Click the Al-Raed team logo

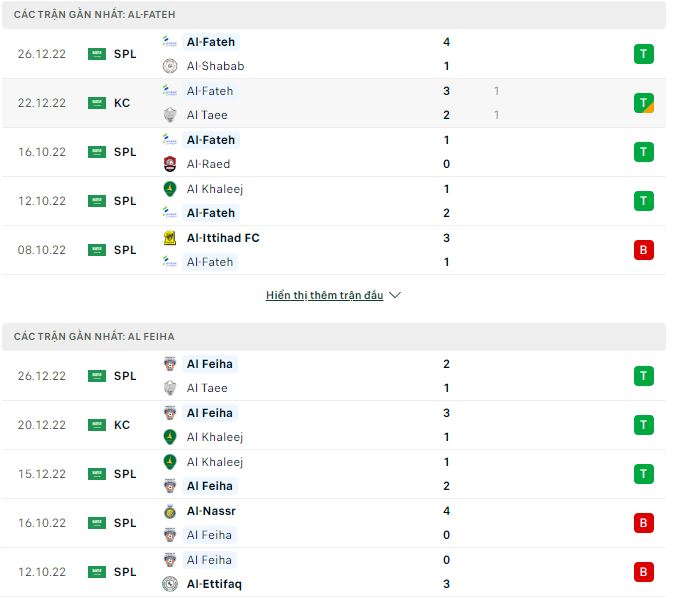[170, 164]
